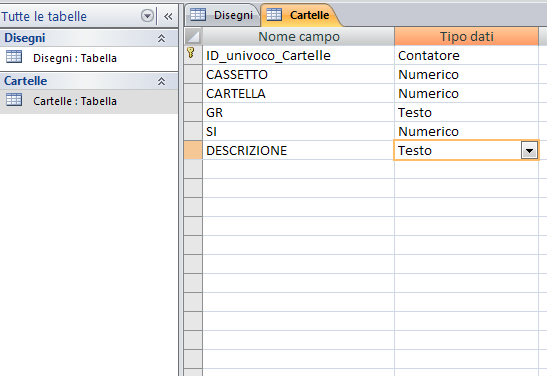Click the select-all corner box of the grid
The image size is (547, 376).
point(193,37)
